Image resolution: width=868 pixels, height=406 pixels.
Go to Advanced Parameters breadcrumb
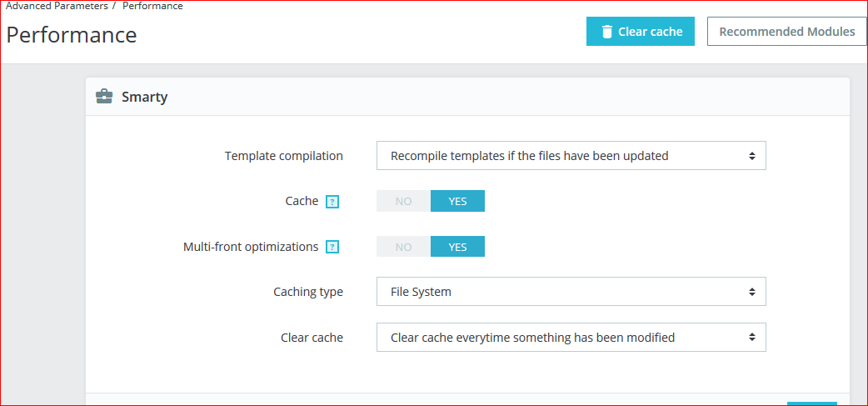[57, 6]
